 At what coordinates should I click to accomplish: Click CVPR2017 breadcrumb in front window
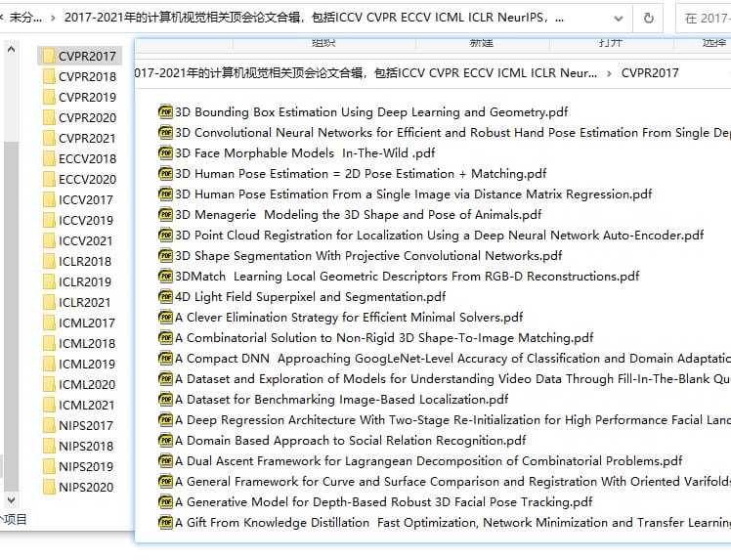tap(650, 72)
